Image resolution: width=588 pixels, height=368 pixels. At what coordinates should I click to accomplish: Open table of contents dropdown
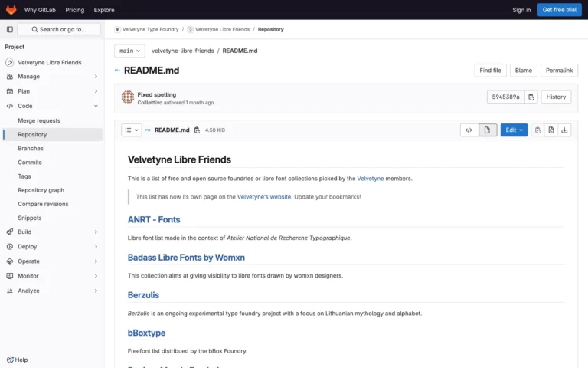coord(132,130)
